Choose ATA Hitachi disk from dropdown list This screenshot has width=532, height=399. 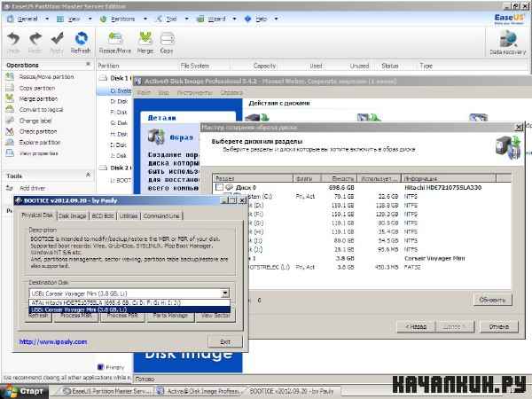129,302
